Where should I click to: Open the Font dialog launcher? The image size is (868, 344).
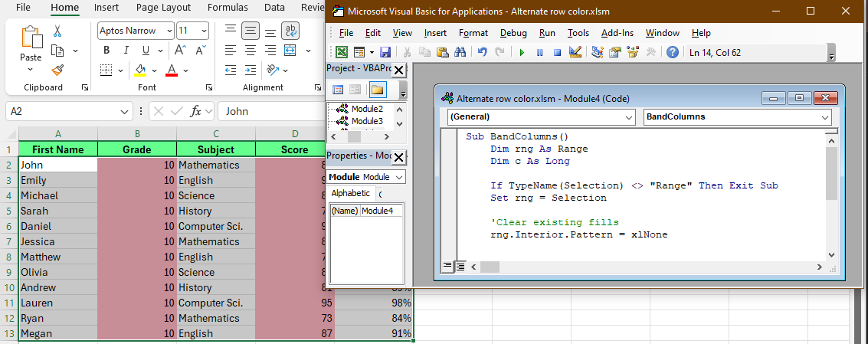click(208, 87)
